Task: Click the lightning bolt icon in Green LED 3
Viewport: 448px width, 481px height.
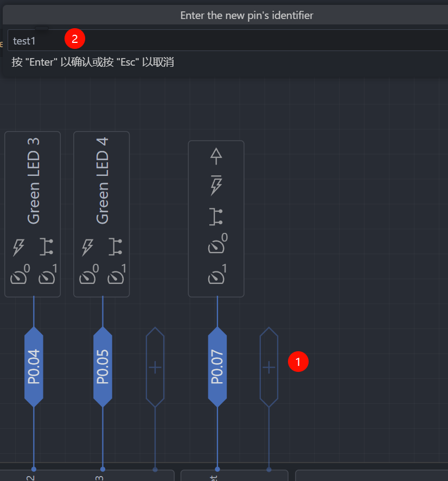Action: click(18, 247)
